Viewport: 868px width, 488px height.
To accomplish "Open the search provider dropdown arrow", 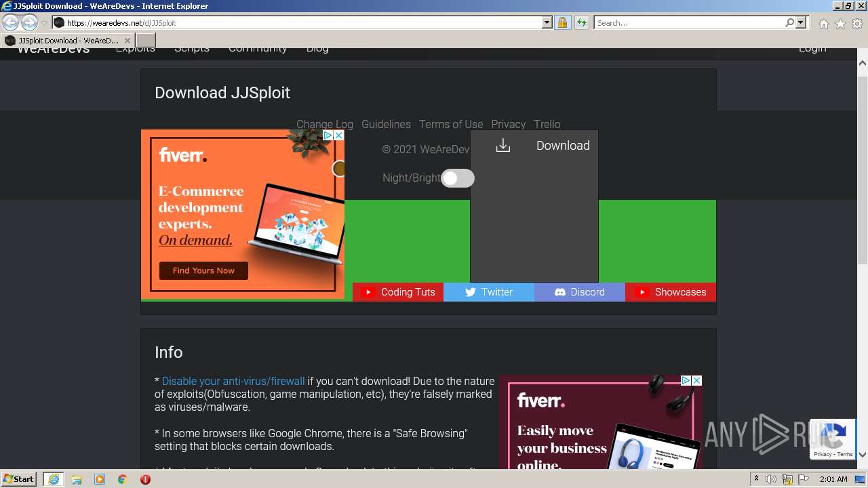I will 801,23.
